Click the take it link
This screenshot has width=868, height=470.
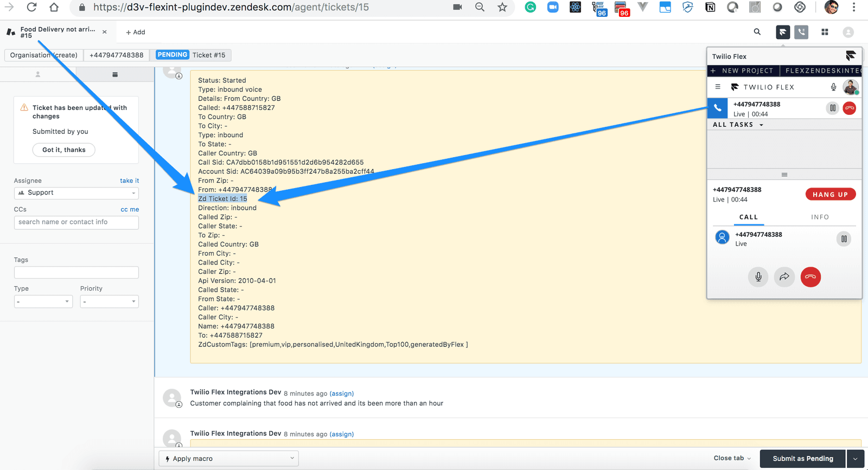[130, 181]
